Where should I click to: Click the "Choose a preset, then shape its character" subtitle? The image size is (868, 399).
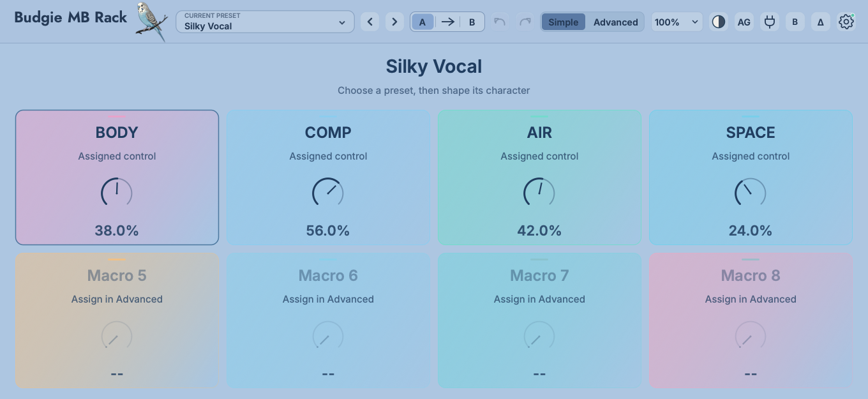434,91
